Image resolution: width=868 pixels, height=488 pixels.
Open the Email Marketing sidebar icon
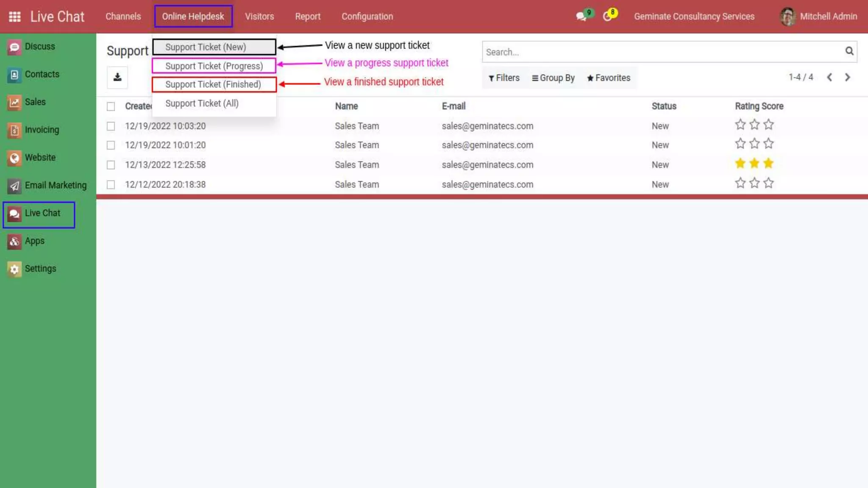click(x=14, y=186)
